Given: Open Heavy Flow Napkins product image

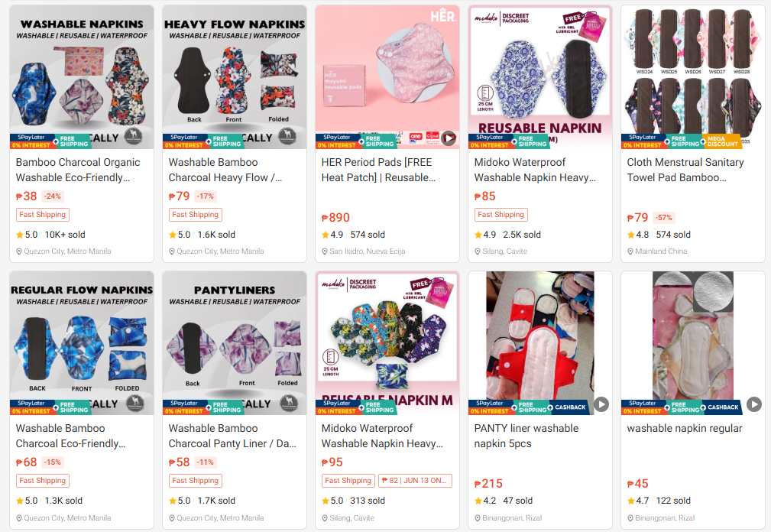Looking at the screenshot, I should (x=235, y=76).
